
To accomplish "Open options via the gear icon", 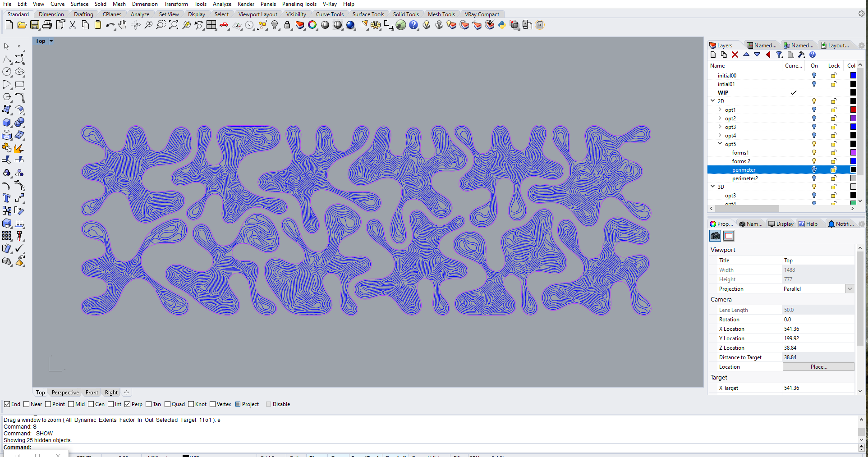I will (x=376, y=25).
